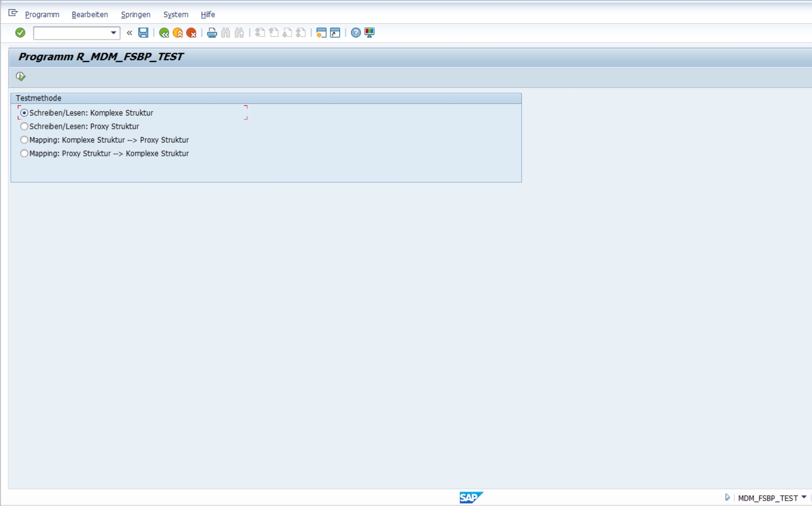This screenshot has height=506, width=812.
Task: Select Schreiben/Lesen: Komplexe Struktur radio button
Action: [24, 113]
